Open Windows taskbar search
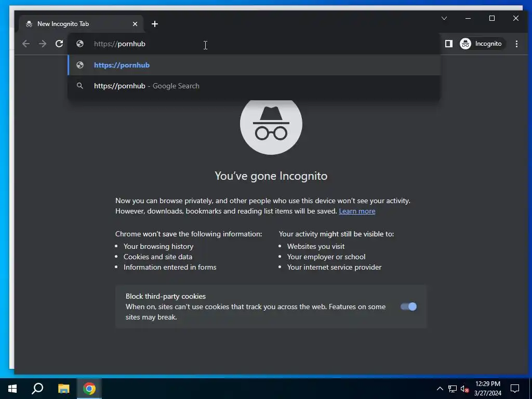 coord(37,389)
